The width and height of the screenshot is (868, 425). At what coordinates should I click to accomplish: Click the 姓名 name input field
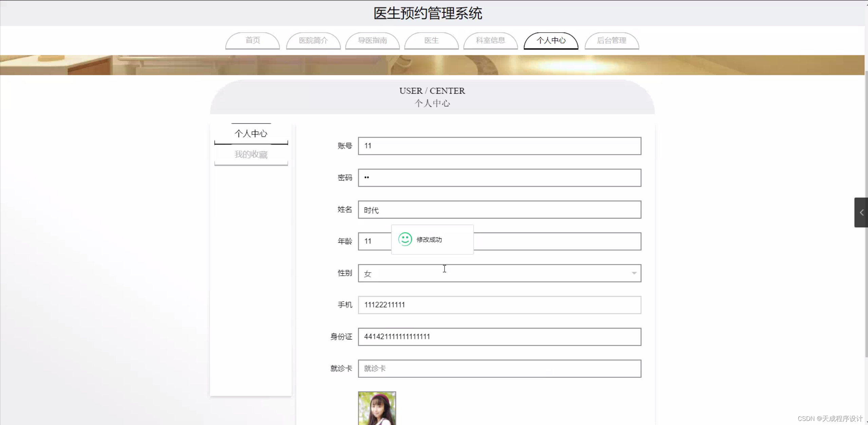pos(499,209)
